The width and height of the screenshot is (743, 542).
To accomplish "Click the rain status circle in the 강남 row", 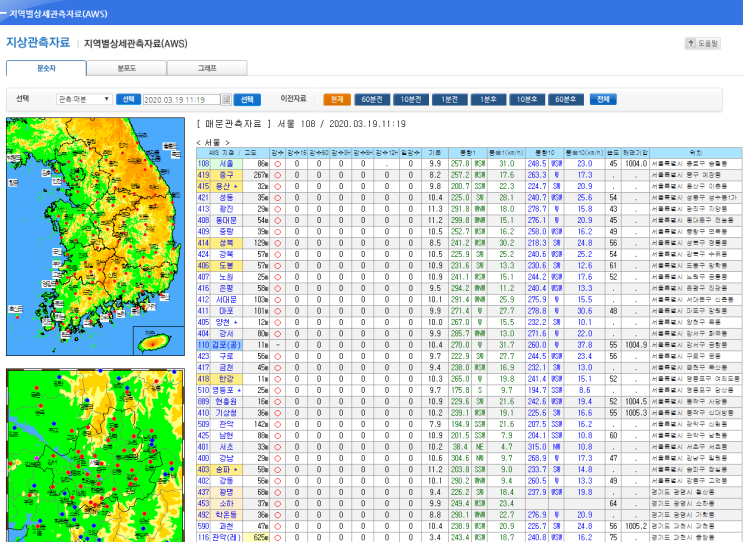I will 278,459.
